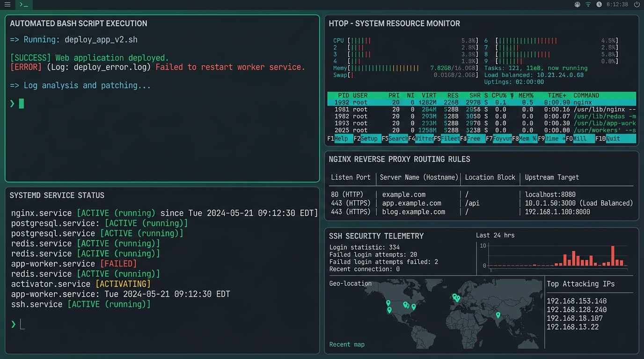Click the app.example.com server name cell
644x359 pixels.
(411, 203)
